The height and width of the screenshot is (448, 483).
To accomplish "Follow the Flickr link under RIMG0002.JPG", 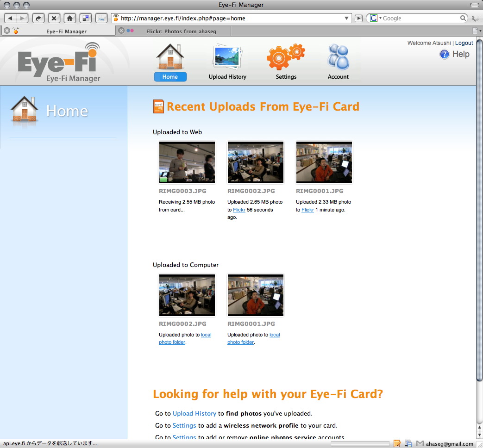I will (239, 210).
